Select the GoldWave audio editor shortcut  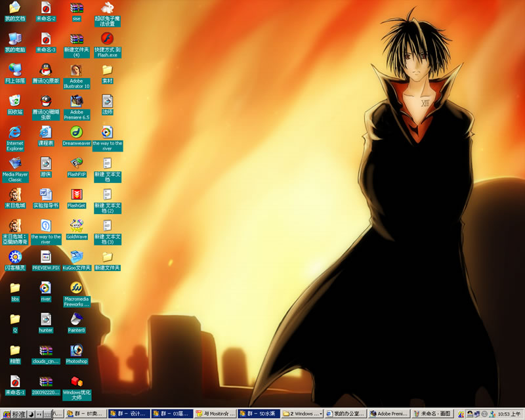(x=77, y=230)
